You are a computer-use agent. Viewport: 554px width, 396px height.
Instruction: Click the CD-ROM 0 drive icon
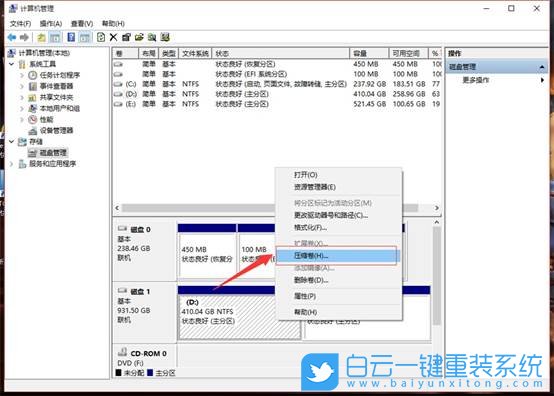122,351
